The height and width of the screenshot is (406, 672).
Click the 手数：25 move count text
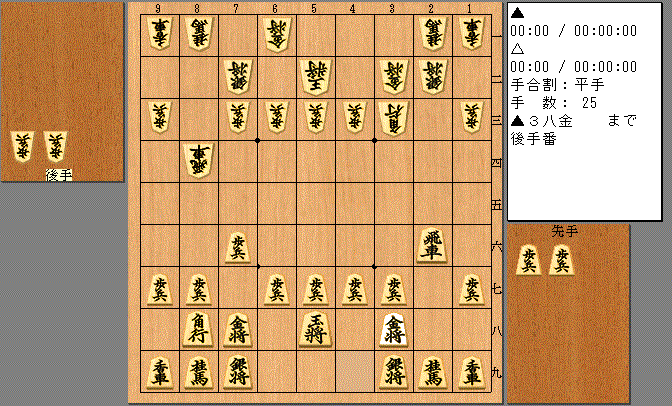(553, 103)
